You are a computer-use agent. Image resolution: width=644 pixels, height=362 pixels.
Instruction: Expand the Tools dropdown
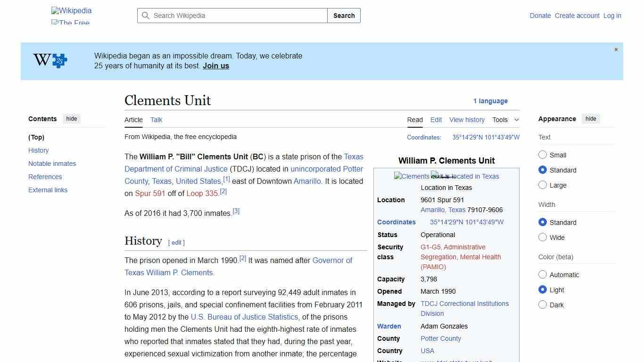click(505, 120)
